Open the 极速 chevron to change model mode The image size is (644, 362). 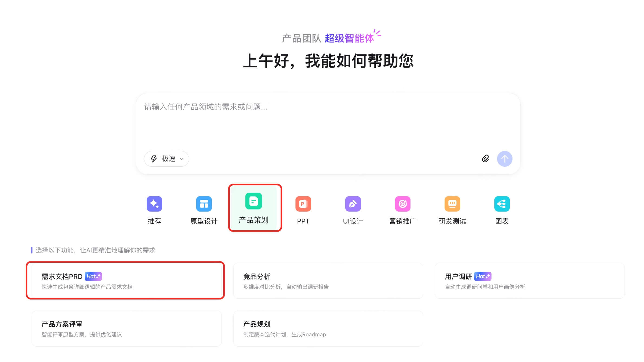[182, 159]
